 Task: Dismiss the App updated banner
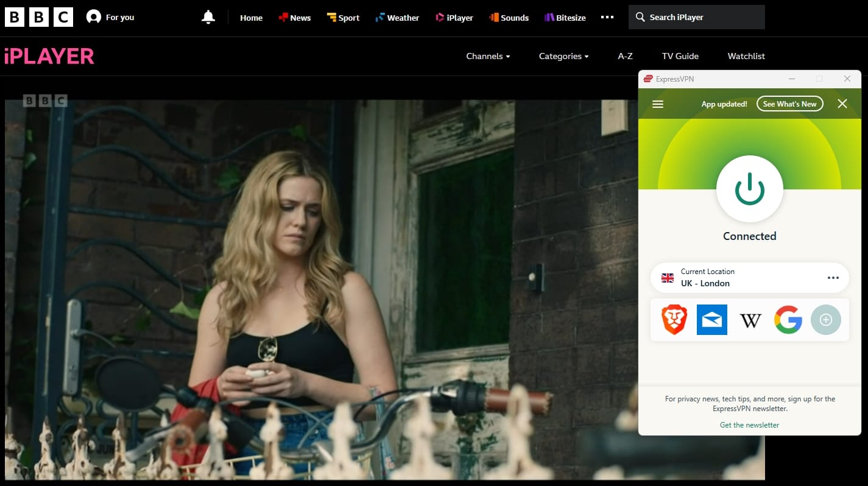click(x=842, y=104)
